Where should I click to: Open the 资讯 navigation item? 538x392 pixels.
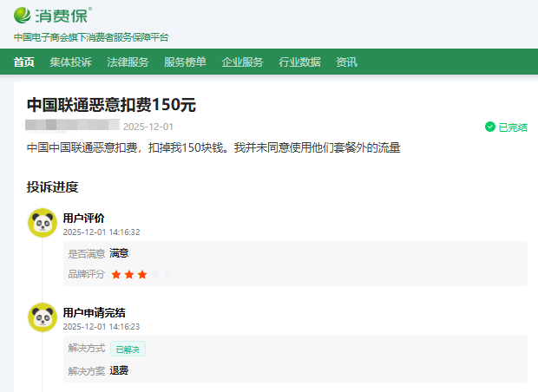(x=346, y=62)
